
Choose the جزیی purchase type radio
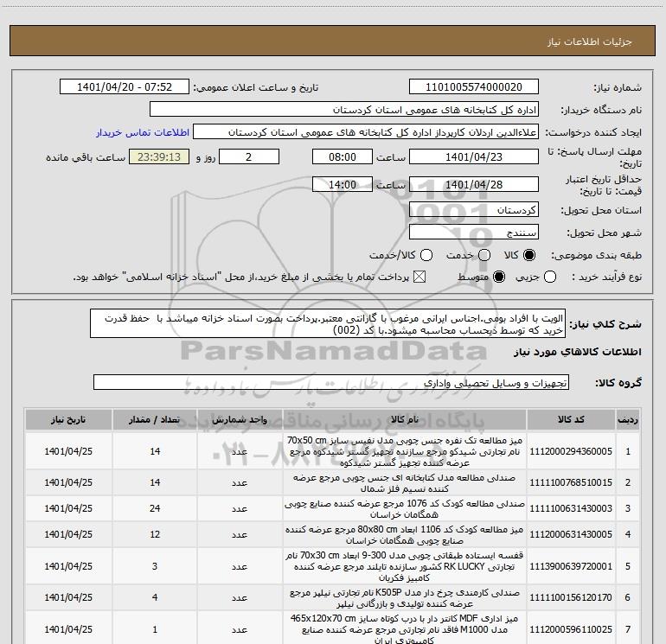[x=549, y=277]
